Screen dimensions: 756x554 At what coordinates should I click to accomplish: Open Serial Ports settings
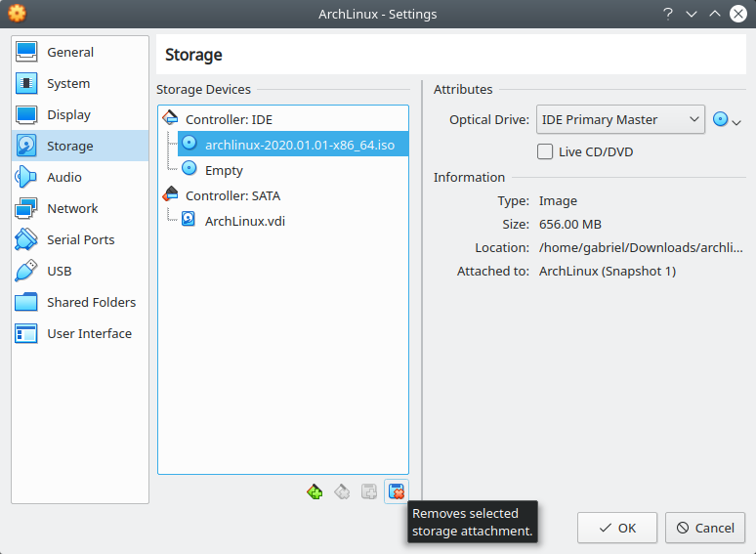pos(80,239)
